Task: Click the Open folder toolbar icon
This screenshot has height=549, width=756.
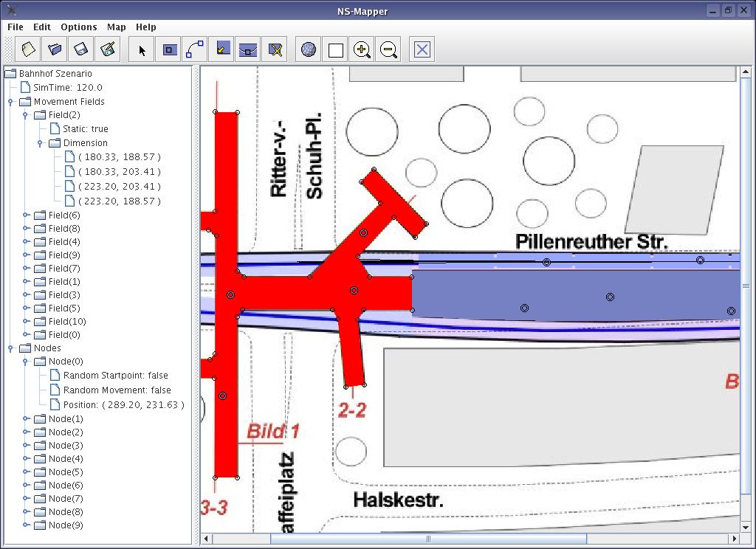Action: tap(55, 49)
